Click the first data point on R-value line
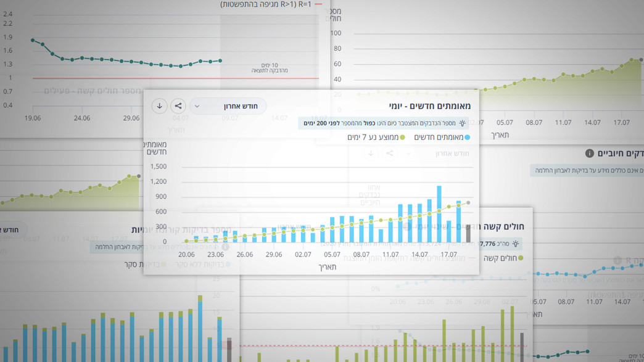This screenshot has width=644, height=362. [x=33, y=40]
